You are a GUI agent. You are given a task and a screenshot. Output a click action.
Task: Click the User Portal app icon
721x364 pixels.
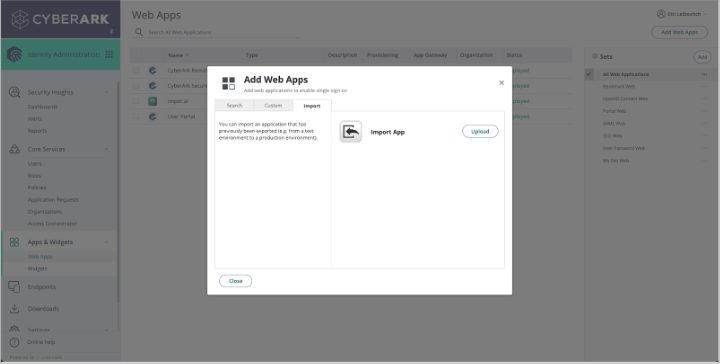pyautogui.click(x=153, y=117)
